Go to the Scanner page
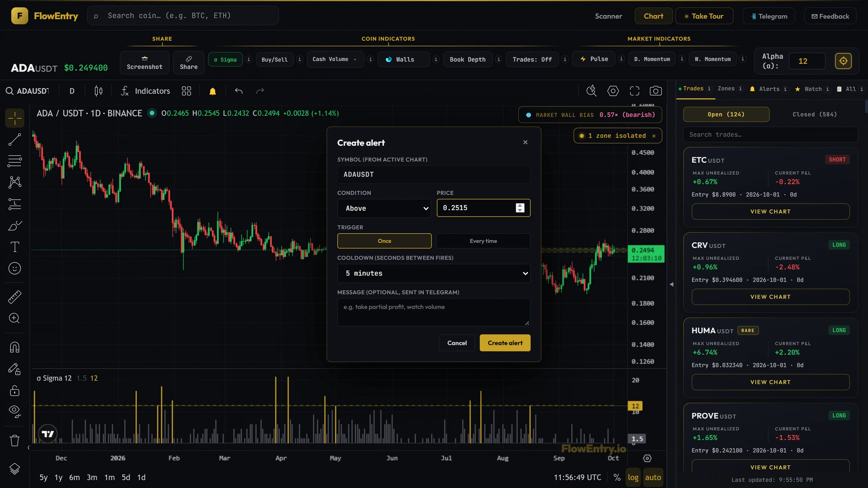 (608, 16)
